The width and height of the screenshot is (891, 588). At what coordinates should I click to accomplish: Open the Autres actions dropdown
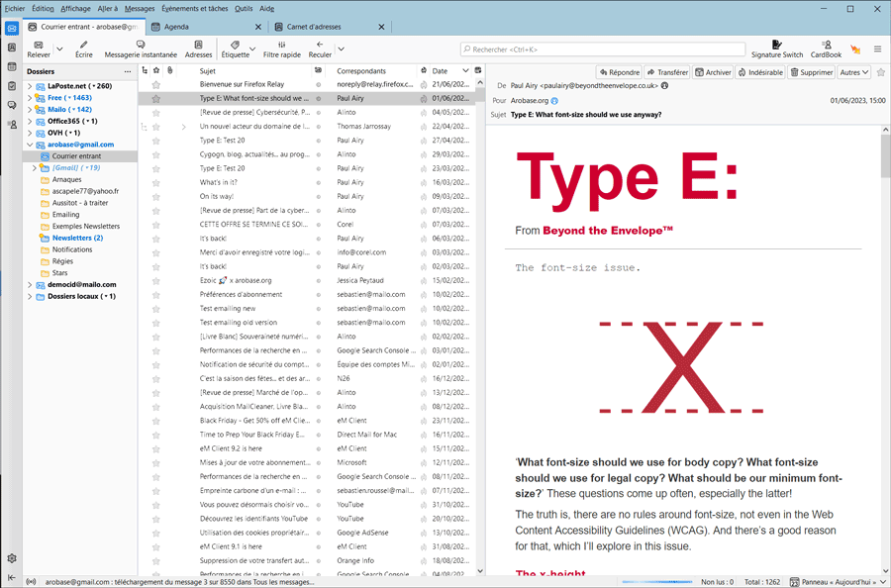tap(854, 72)
